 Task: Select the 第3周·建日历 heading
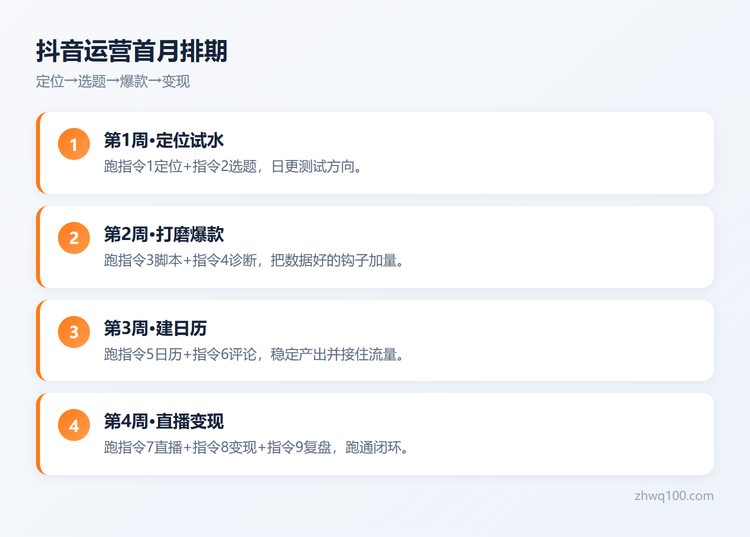155,328
